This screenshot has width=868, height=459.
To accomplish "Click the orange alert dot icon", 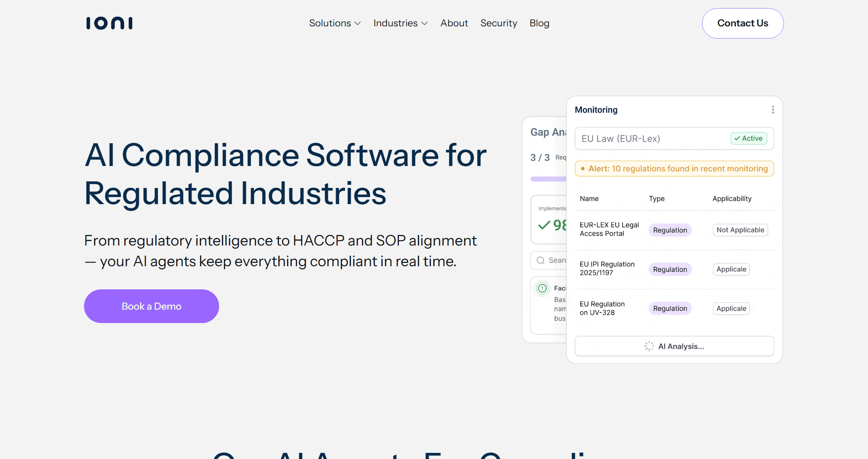I will tap(583, 169).
